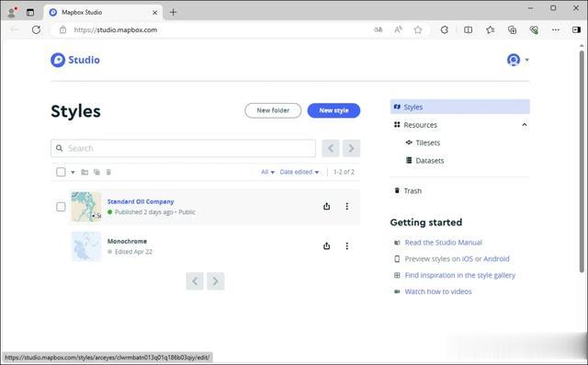Collapse the Resources section chevron

[525, 125]
